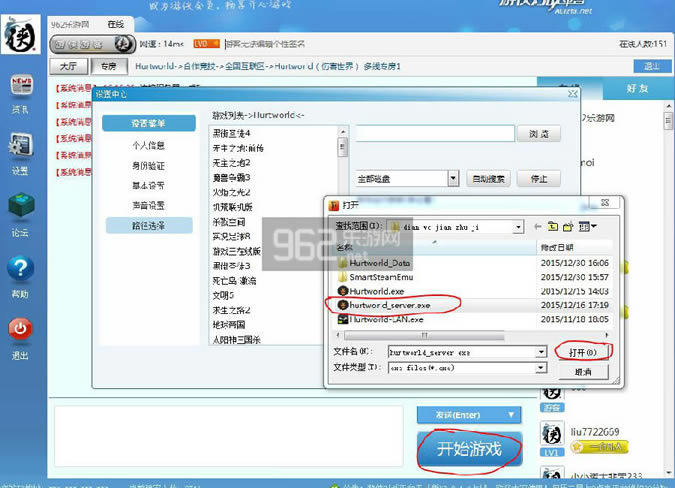Open the 帮助 help sidebar icon
The width and height of the screenshot is (675, 488).
click(20, 270)
